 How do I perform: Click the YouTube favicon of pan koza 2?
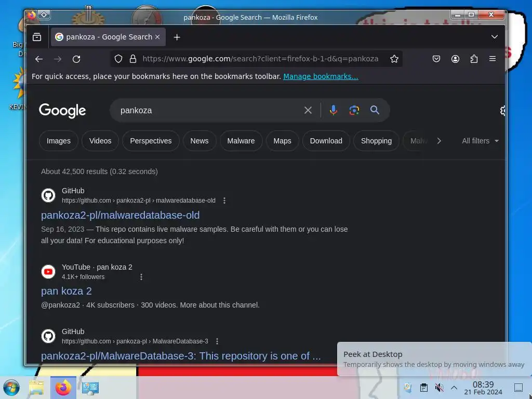point(48,272)
